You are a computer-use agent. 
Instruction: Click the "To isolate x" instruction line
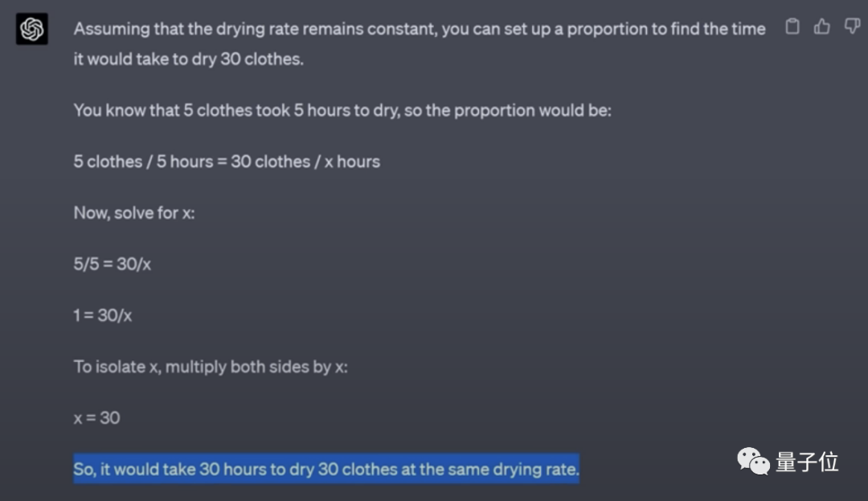211,367
